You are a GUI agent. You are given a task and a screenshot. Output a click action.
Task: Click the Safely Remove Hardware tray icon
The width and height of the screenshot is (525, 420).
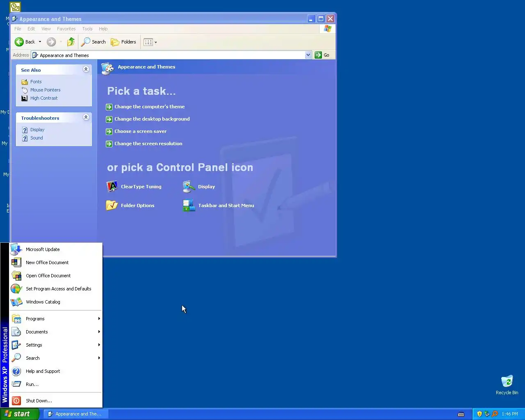487,414
